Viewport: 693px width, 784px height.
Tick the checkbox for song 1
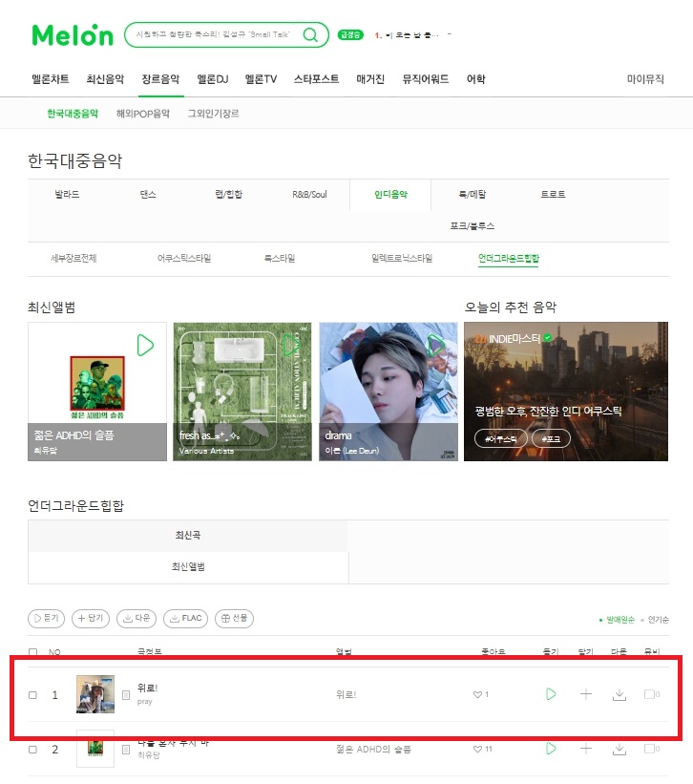click(33, 695)
